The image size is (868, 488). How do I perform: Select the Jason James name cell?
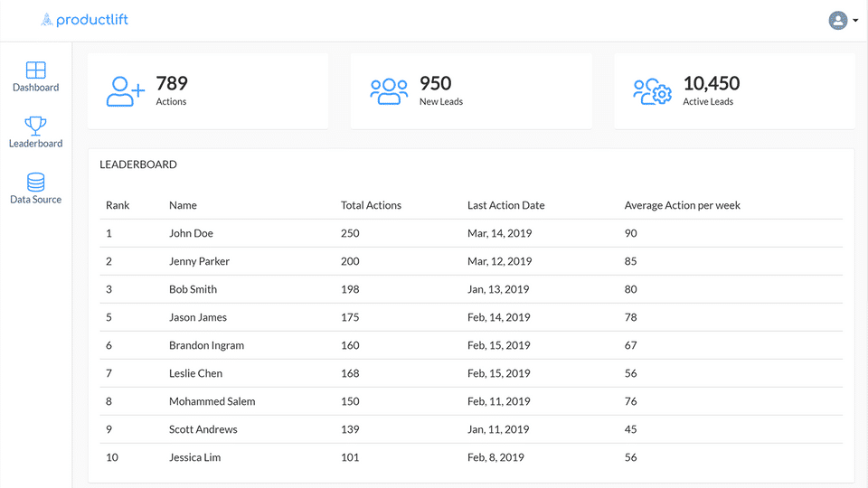(198, 317)
